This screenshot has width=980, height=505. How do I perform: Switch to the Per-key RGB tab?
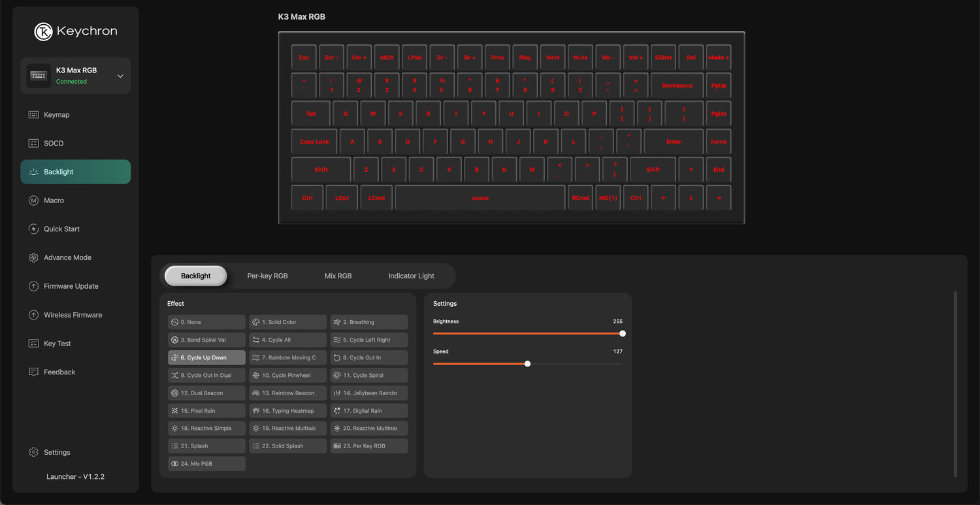point(267,276)
